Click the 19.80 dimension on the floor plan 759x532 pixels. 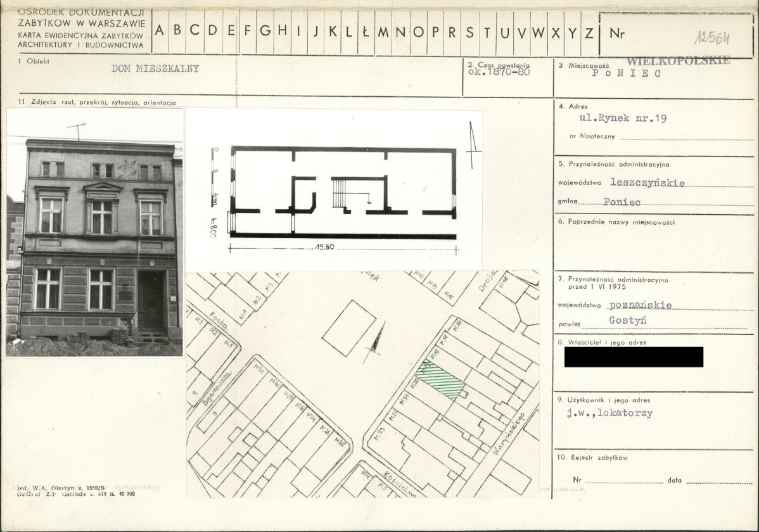(x=324, y=247)
